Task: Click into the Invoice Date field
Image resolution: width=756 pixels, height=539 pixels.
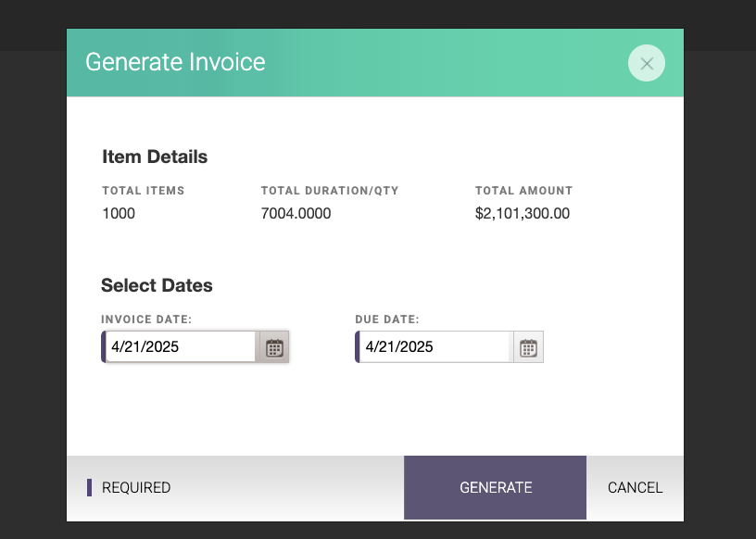Action: click(181, 346)
